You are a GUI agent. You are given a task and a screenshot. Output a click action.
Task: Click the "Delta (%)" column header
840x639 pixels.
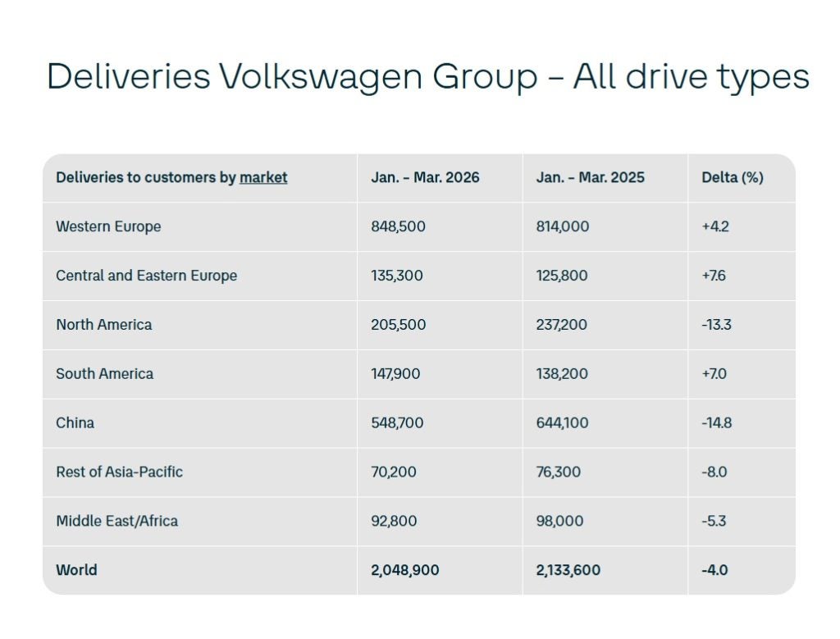(x=733, y=177)
